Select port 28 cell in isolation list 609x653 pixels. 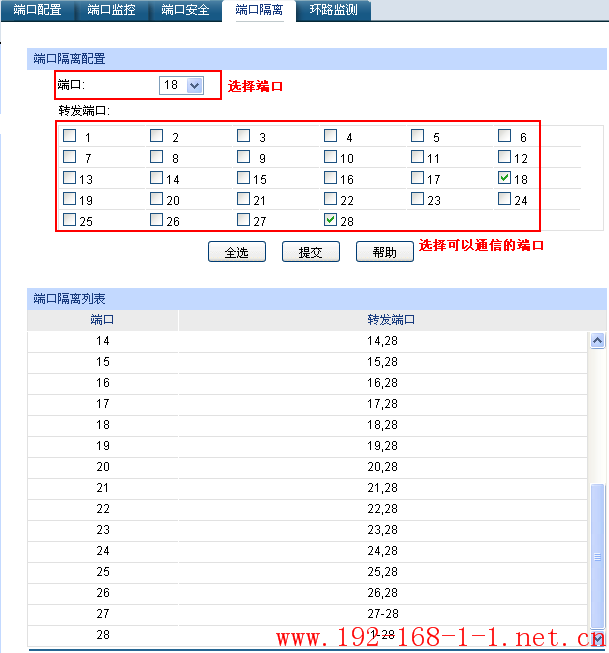tap(103, 635)
